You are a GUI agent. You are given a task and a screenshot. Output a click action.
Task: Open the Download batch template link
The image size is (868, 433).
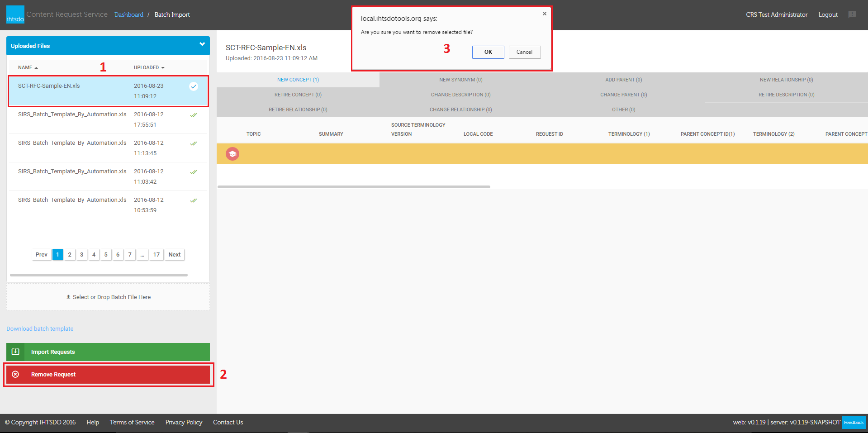click(x=40, y=329)
